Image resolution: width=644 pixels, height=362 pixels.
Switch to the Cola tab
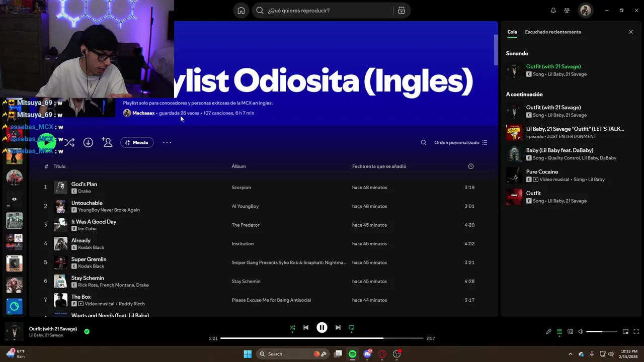(x=512, y=32)
